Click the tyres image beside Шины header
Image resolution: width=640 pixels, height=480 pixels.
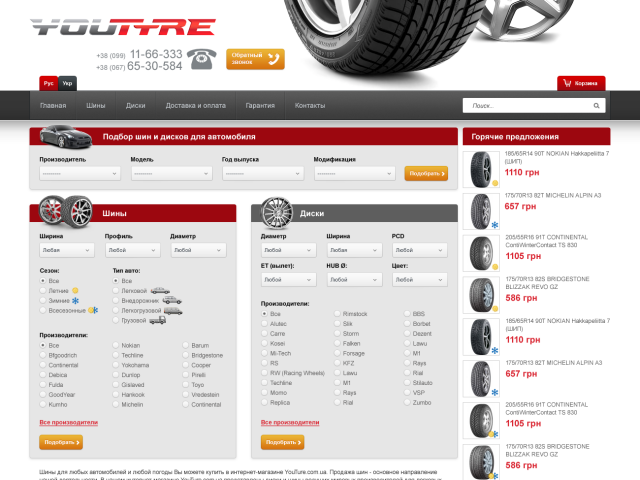[65, 211]
